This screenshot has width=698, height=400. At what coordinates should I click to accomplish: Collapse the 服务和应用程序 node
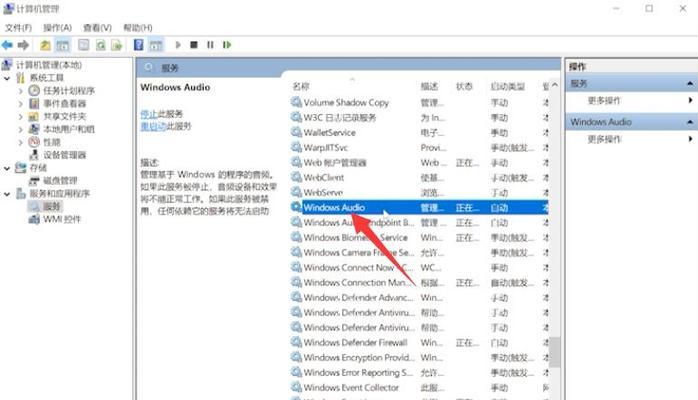7,194
